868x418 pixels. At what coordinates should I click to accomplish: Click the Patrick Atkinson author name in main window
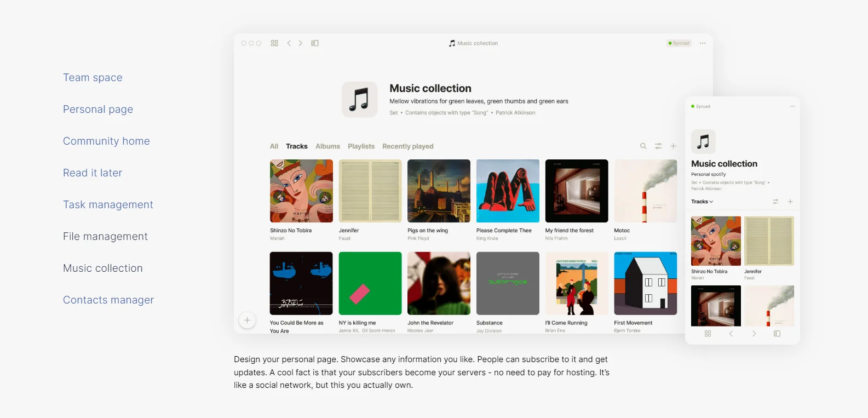tap(515, 113)
